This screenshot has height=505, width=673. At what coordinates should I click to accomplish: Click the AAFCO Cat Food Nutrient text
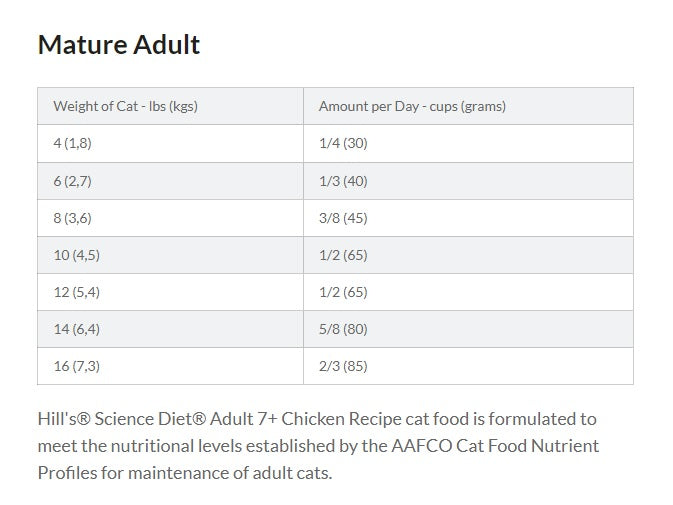(495, 446)
